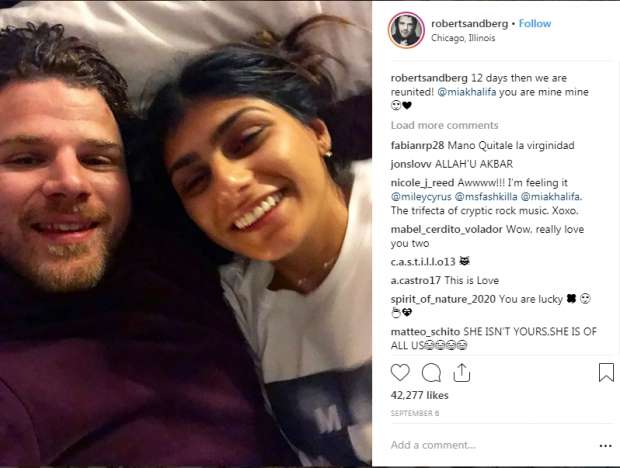Viewport: 620px width, 468px height.
Task: Like the post with the heart icon
Action: (400, 372)
